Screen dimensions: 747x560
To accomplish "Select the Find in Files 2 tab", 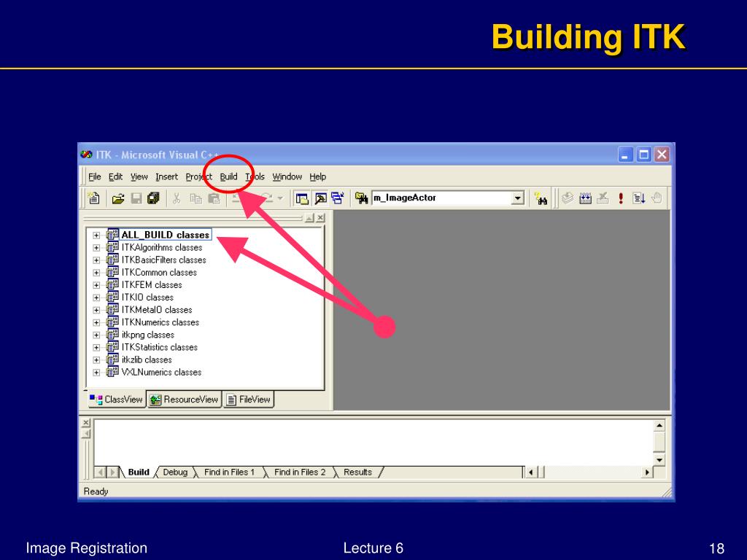I will click(x=300, y=472).
